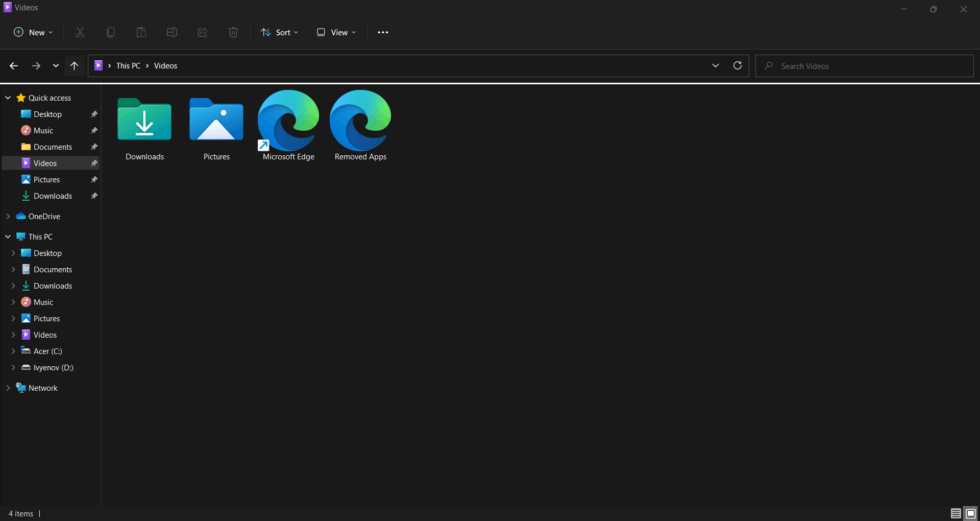Viewport: 980px width, 521px height.
Task: Open the View layout dropdown
Action: click(x=336, y=32)
